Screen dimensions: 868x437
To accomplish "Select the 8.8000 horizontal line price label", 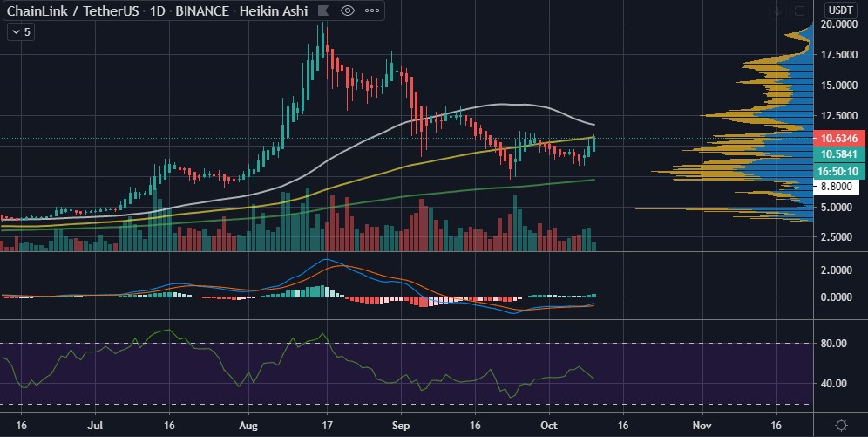I will [x=837, y=187].
